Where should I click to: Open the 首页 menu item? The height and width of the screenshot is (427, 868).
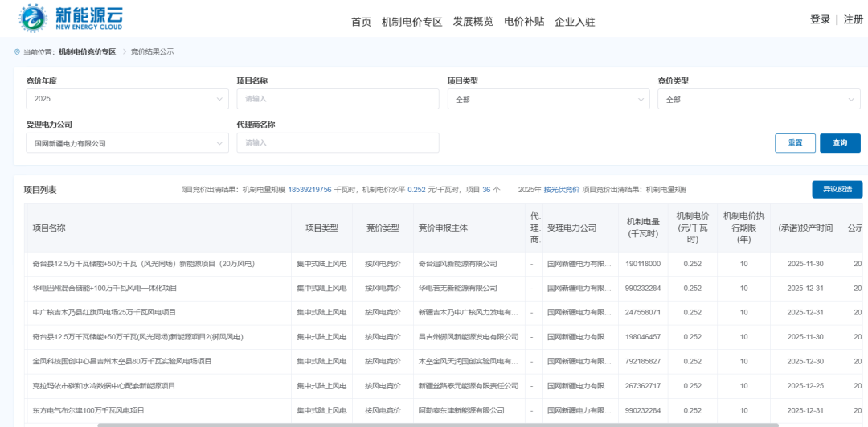pyautogui.click(x=361, y=22)
